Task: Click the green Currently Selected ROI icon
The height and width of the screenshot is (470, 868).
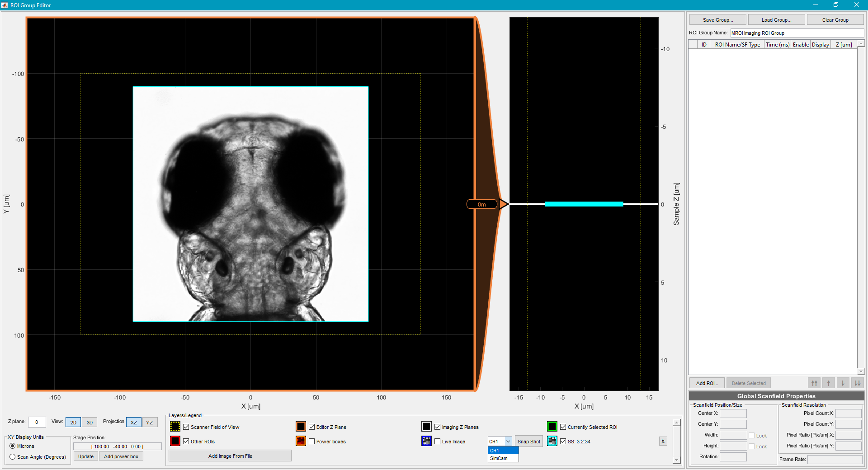Action: 552,427
